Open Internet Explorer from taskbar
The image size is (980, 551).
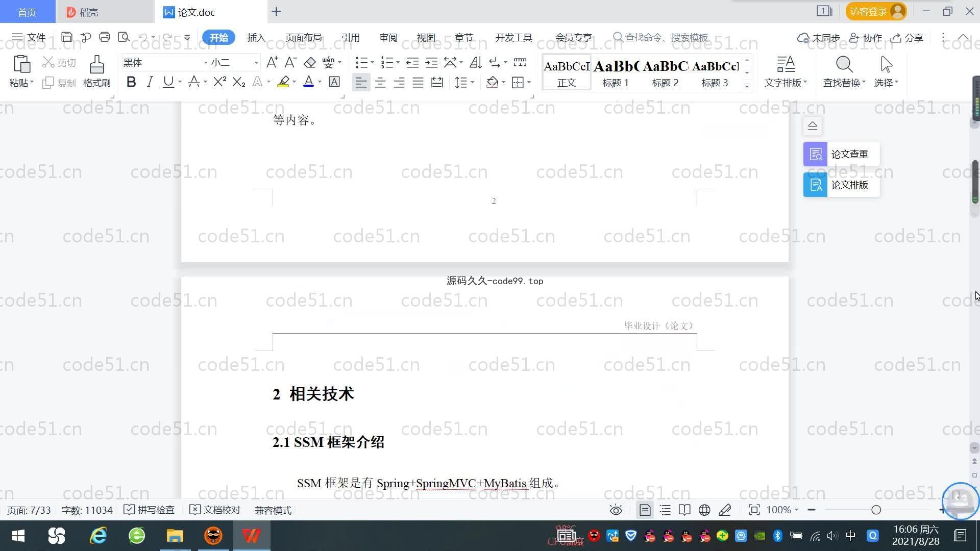point(98,536)
